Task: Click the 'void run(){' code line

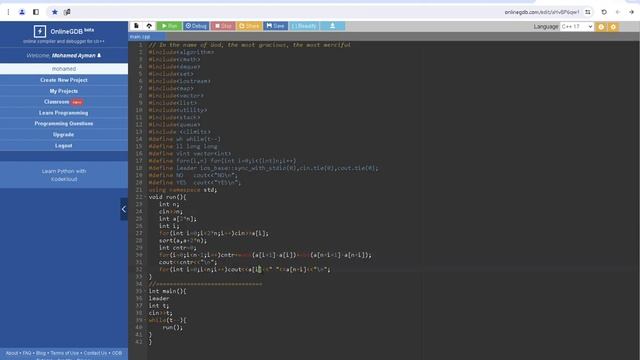Action: point(167,197)
